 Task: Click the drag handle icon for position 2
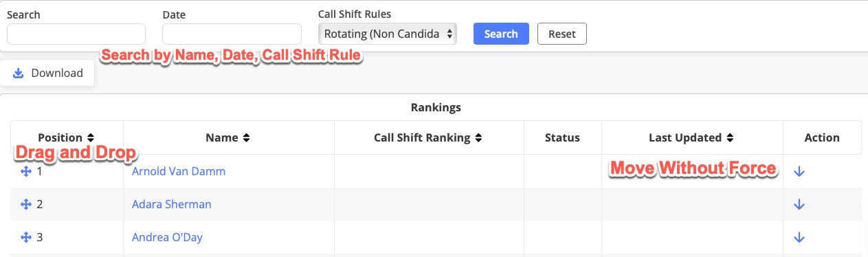click(26, 204)
